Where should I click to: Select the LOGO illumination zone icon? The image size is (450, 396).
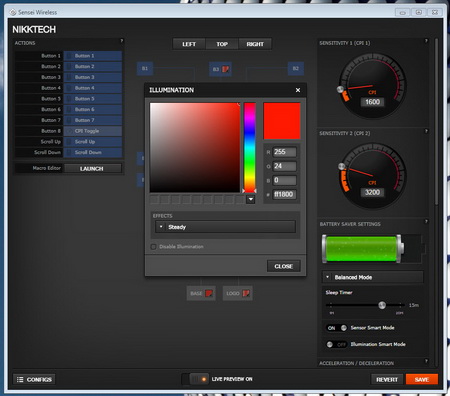point(246,293)
